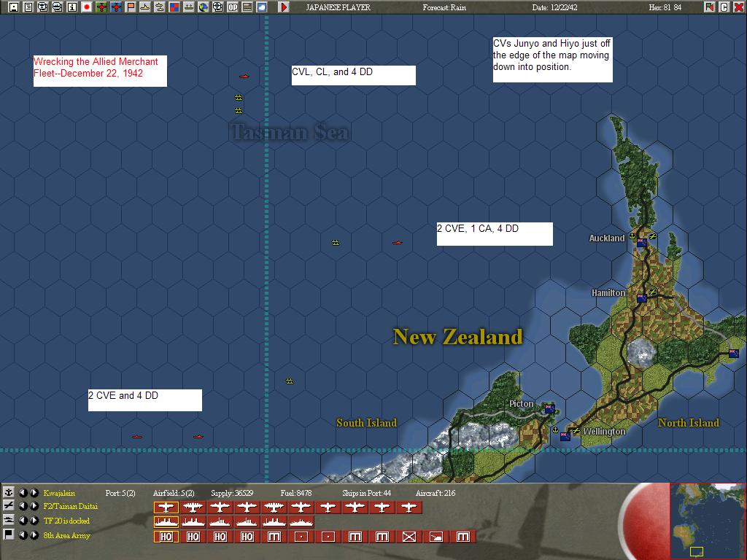Click red ship marker left of 2 CVE, 1 CA note

(398, 242)
